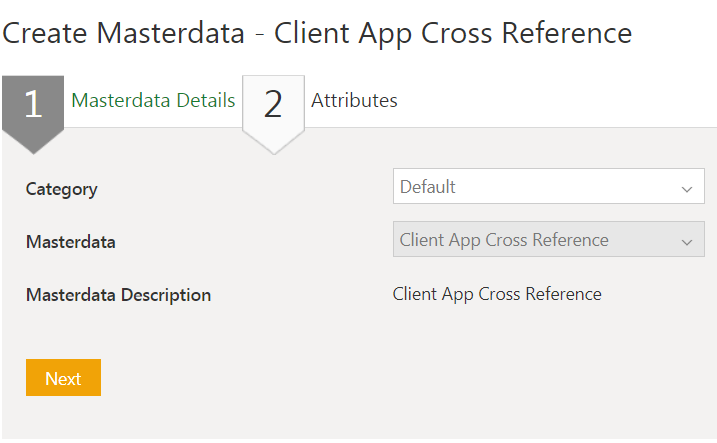This screenshot has width=717, height=443.
Task: Go to the Attributes step tab
Action: click(x=354, y=101)
